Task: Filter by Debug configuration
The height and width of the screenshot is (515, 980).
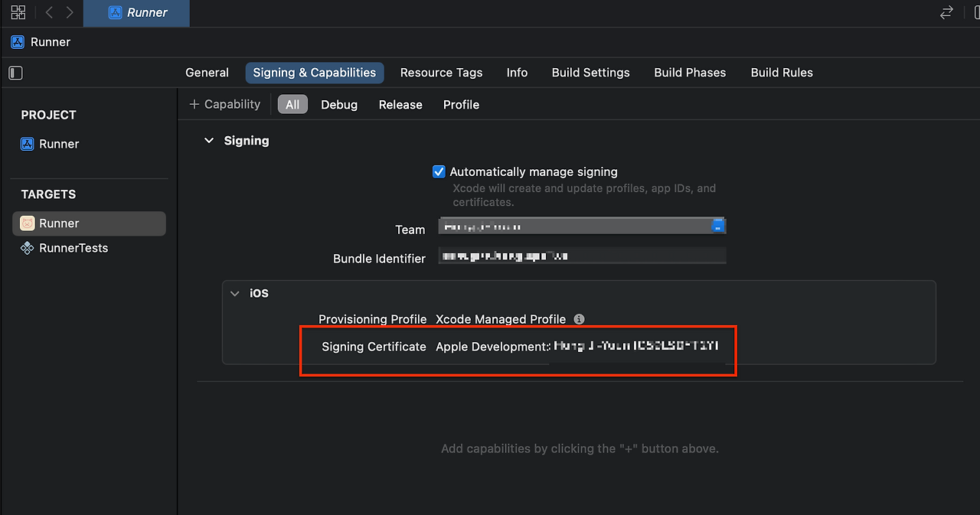Action: [x=339, y=105]
